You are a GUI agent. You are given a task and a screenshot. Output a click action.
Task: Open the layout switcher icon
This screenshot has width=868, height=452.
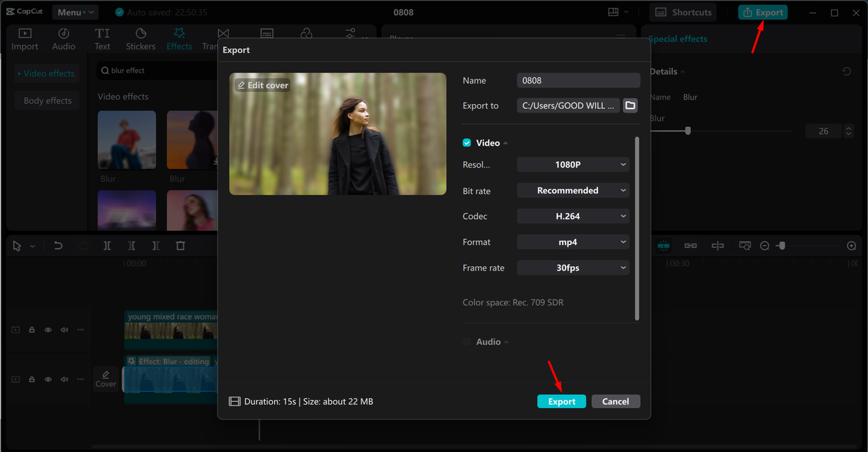(614, 12)
